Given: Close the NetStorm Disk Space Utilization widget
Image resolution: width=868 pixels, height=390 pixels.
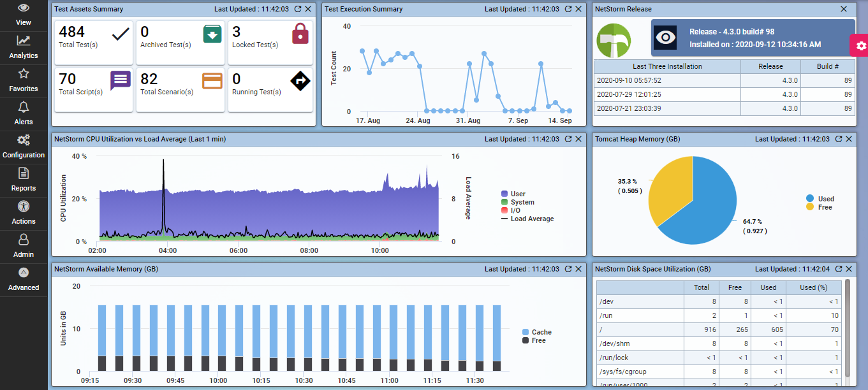Looking at the screenshot, I should (849, 269).
